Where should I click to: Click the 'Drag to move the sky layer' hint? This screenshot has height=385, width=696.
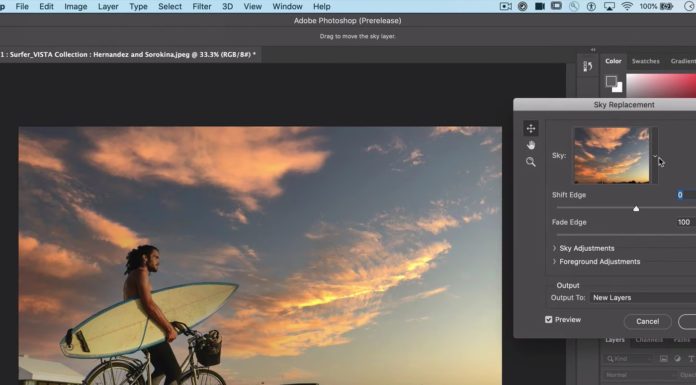point(357,36)
